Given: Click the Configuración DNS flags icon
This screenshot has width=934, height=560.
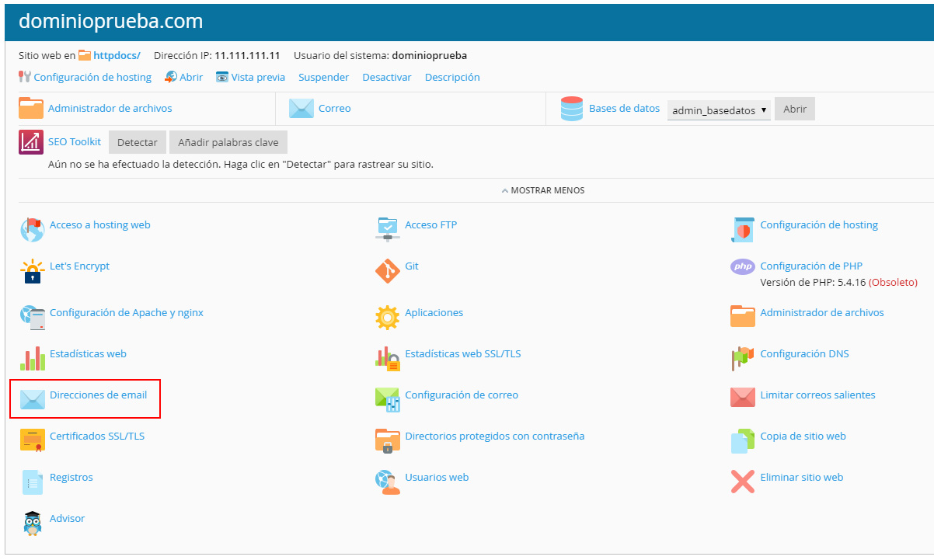Looking at the screenshot, I should pyautogui.click(x=743, y=358).
